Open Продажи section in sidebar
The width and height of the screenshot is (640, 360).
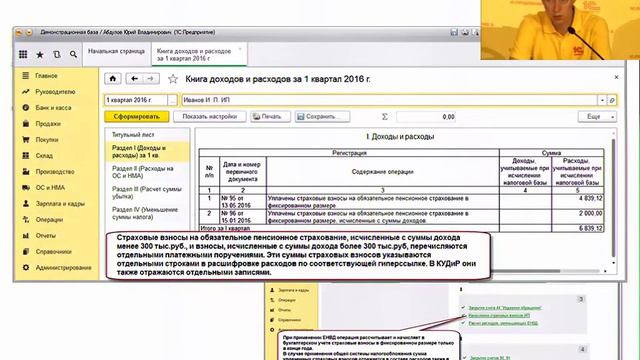click(48, 124)
